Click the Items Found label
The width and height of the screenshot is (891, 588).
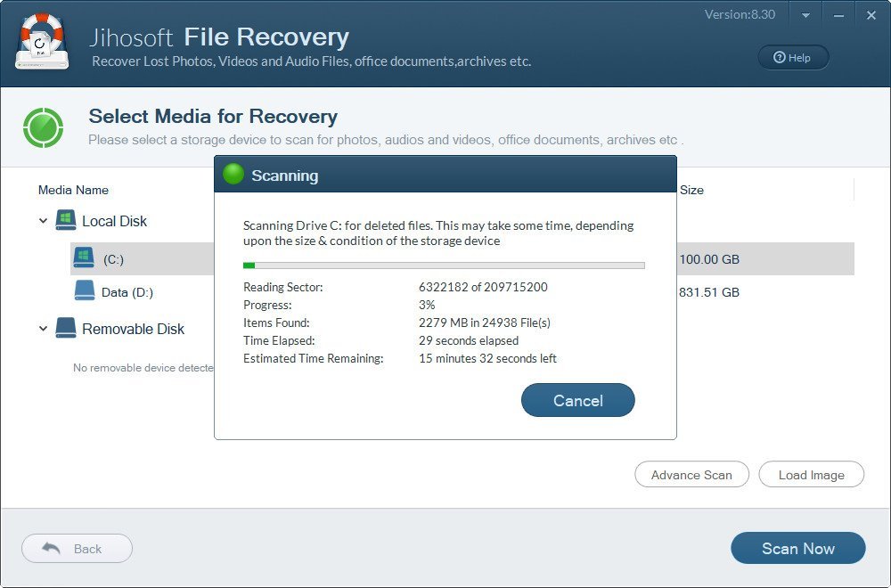pos(277,323)
